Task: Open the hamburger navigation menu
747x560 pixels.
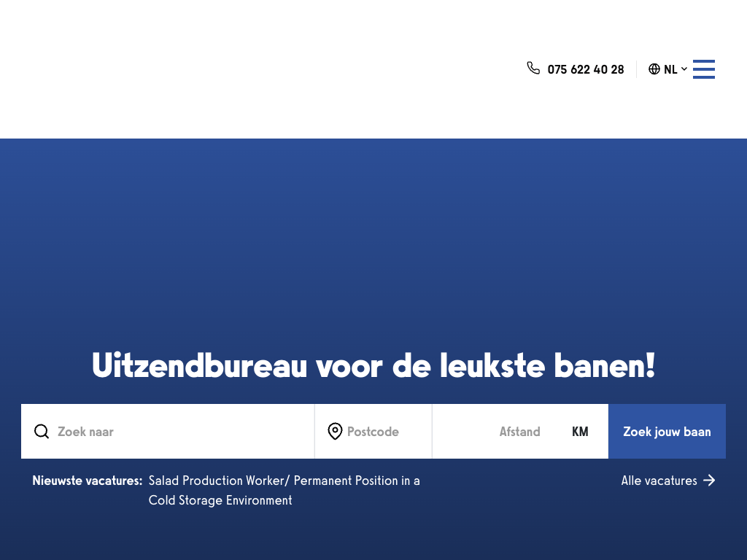Action: pos(703,69)
